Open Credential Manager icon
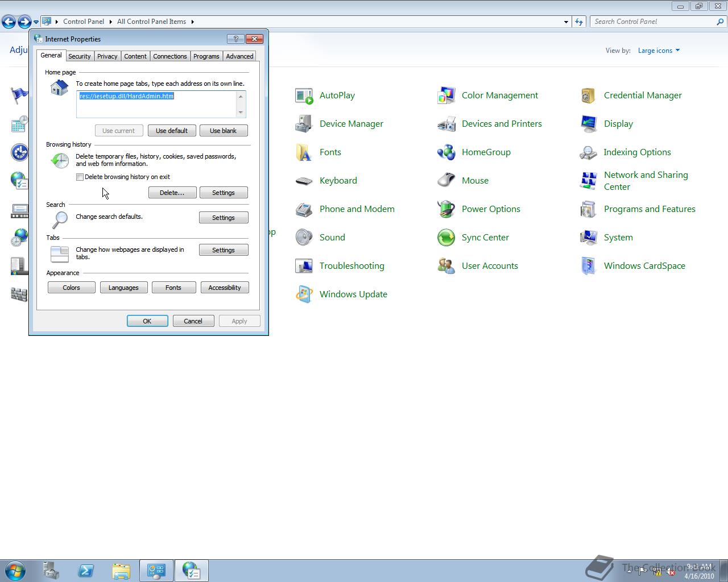Screen dimensions: 728x582 click(589, 95)
